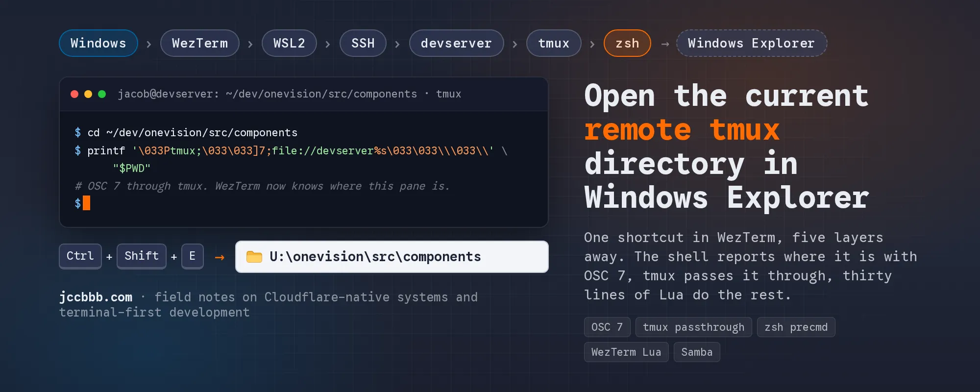Select the Windows pill at chain start
The width and height of the screenshot is (980, 392).
(x=98, y=43)
